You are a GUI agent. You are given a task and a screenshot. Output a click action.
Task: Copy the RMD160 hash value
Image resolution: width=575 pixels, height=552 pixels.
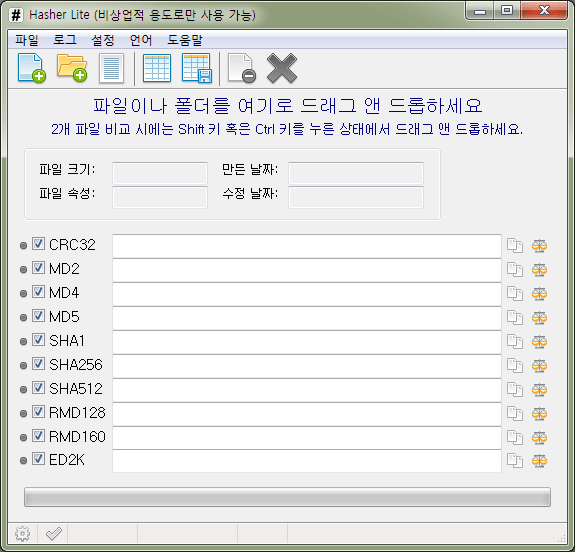(x=515, y=437)
